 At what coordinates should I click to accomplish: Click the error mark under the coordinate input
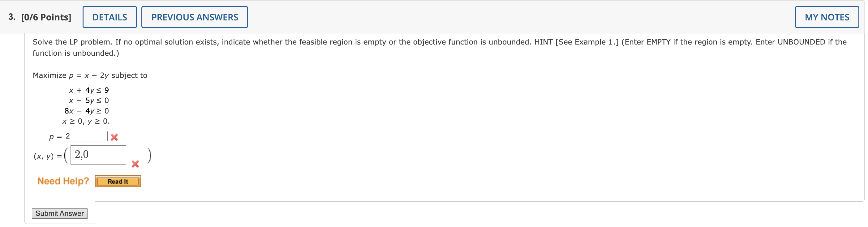[x=135, y=164]
